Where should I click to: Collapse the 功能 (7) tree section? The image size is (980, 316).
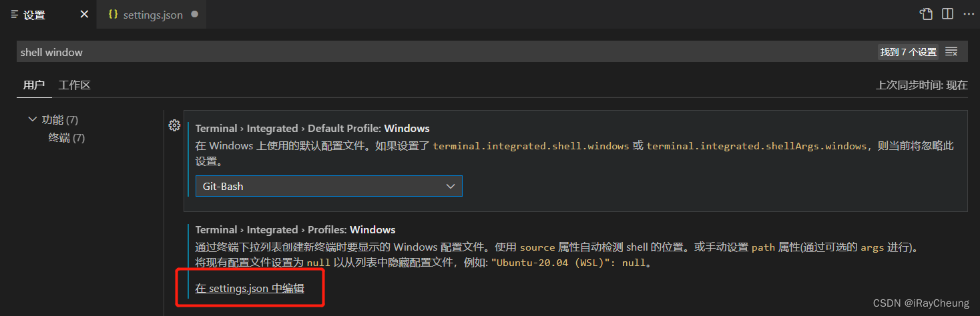(33, 119)
